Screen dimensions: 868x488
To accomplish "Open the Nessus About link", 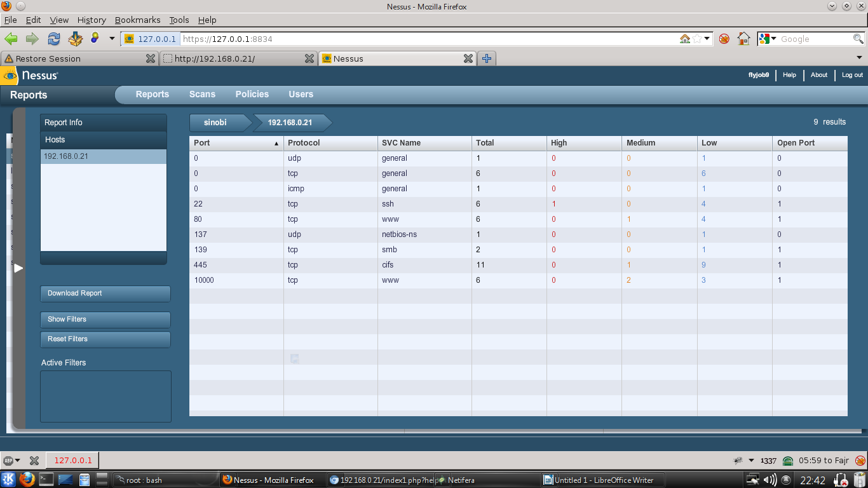I will 819,75.
